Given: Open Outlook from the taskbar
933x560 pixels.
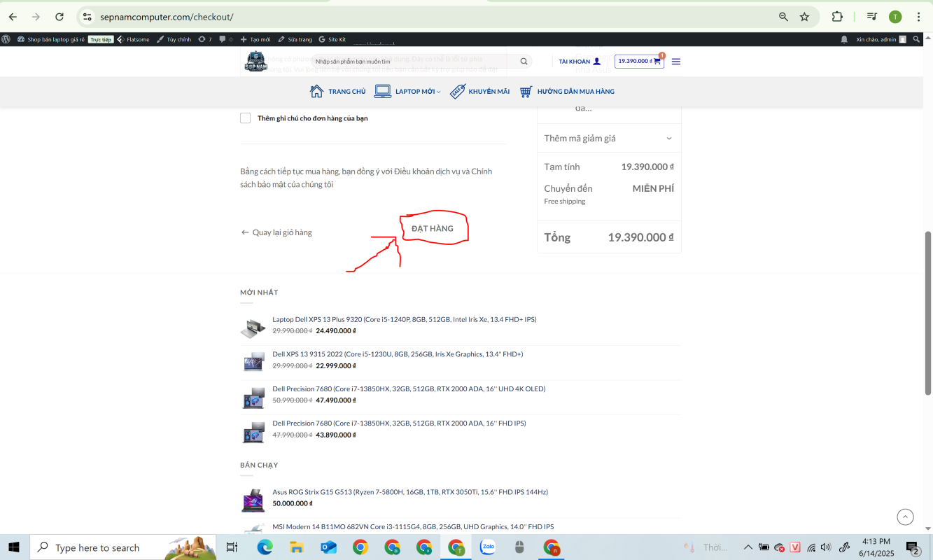Looking at the screenshot, I should (x=328, y=547).
